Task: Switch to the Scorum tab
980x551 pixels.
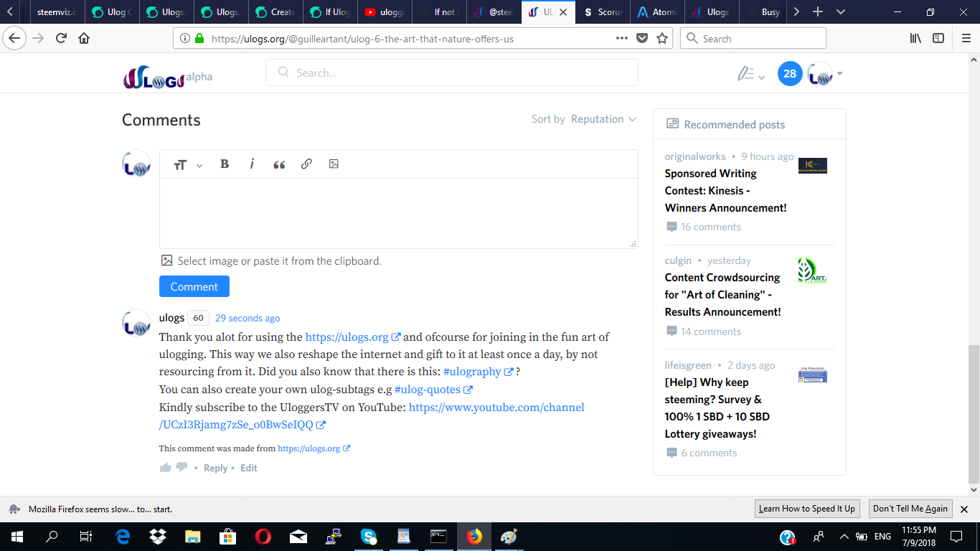Action: tap(604, 12)
